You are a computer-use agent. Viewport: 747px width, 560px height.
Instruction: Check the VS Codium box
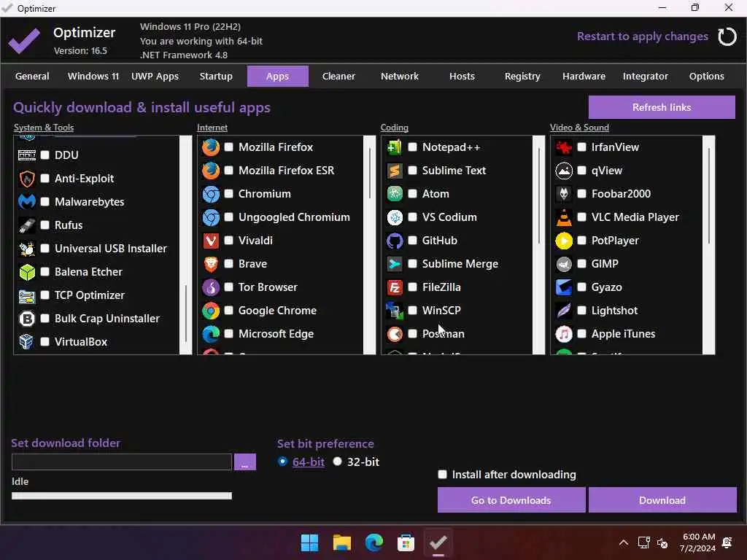click(413, 217)
